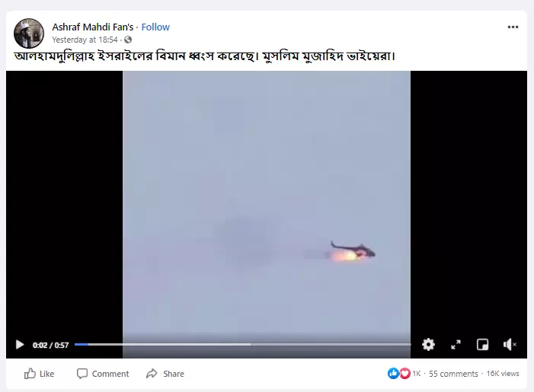Expand video to fullscreen

tap(456, 345)
